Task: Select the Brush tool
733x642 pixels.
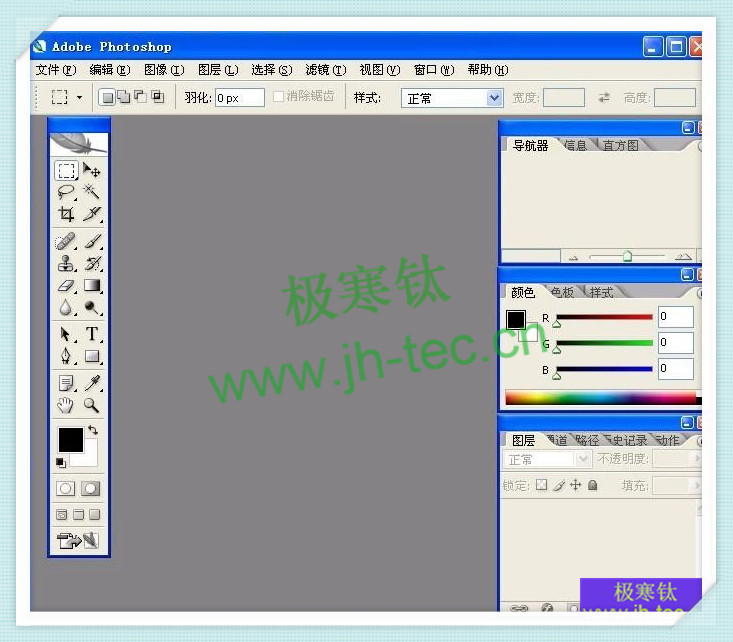Action: click(92, 241)
